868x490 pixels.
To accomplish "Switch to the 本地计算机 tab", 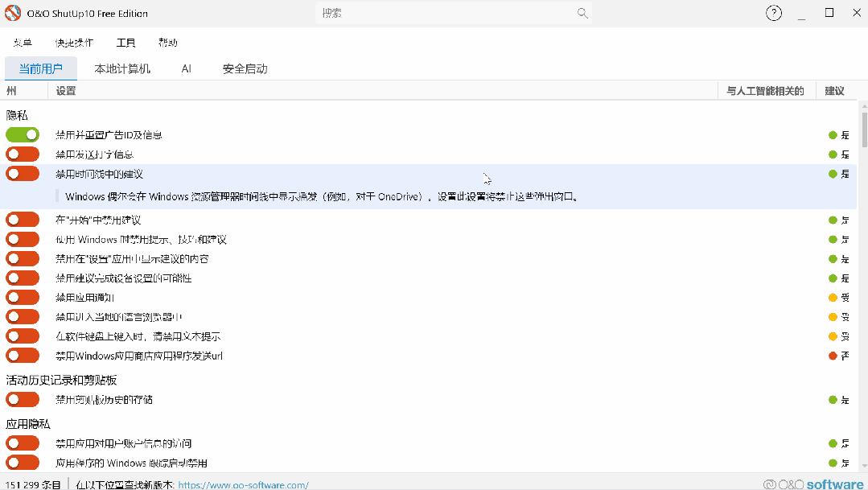I will 122,68.
